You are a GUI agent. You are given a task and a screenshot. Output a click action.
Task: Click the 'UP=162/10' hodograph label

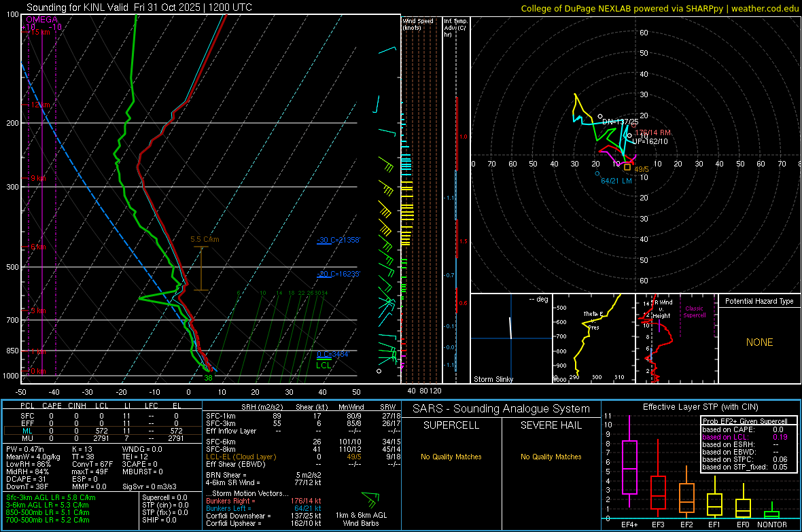650,141
